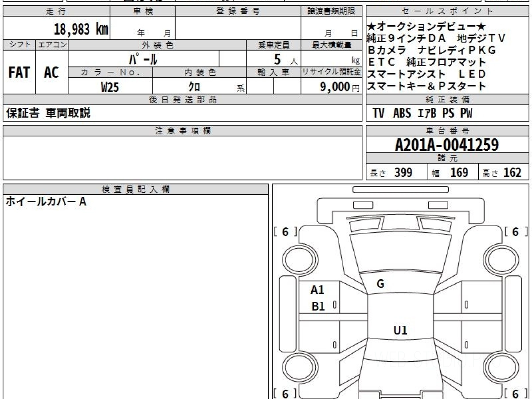532x399 pixels.
Task: Select the interior color クロ field
Action: [x=194, y=87]
